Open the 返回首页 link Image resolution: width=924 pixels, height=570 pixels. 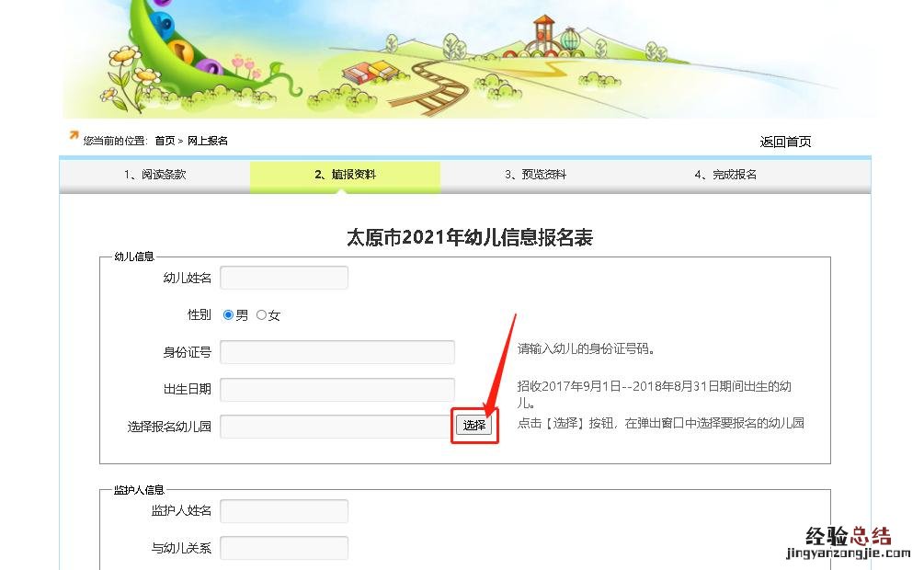(785, 142)
